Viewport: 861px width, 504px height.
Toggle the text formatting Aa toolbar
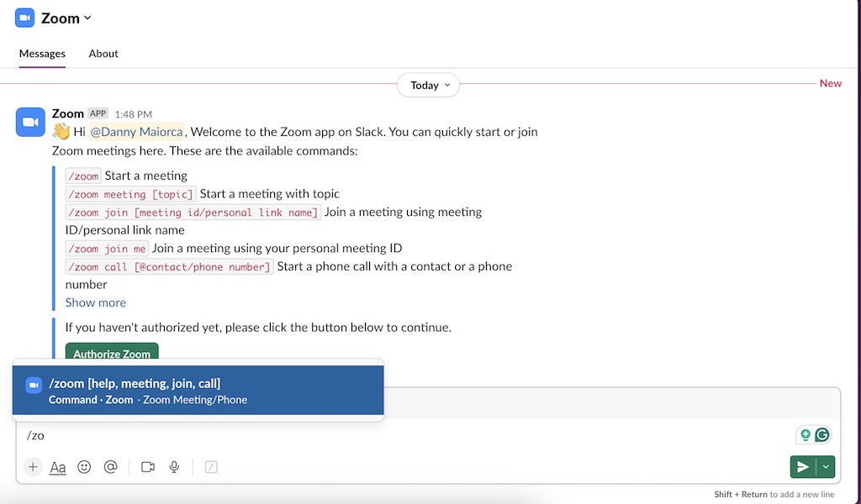point(58,466)
